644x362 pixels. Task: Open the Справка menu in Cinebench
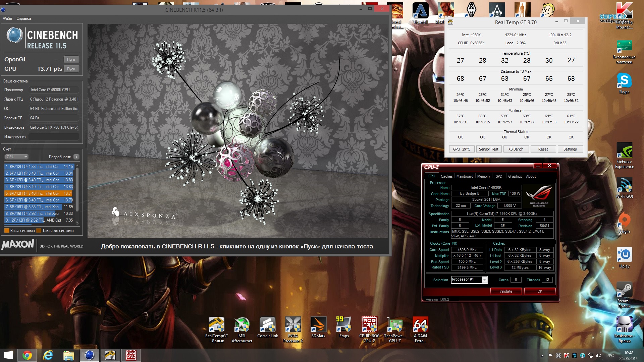tap(23, 18)
